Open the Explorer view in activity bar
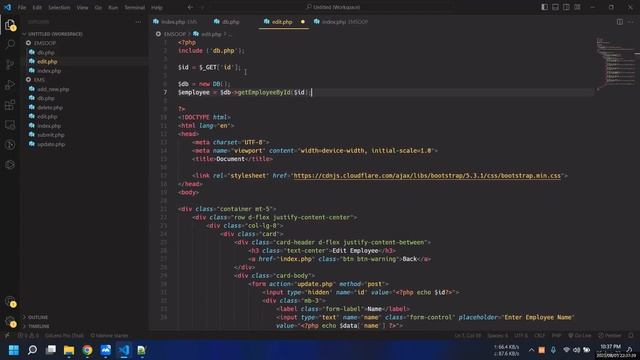Screen dimensions: 640x360 point(10,25)
